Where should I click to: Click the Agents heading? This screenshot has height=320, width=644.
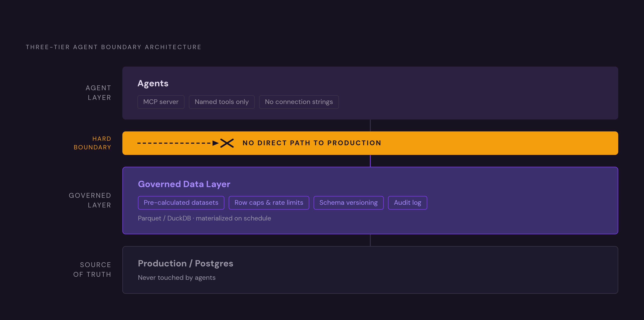(x=153, y=84)
